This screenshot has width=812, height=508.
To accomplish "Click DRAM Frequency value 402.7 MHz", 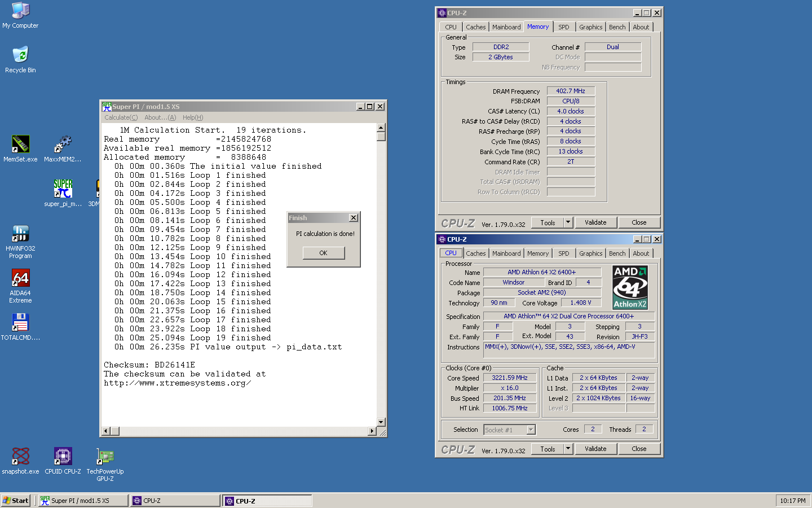I will coord(571,91).
